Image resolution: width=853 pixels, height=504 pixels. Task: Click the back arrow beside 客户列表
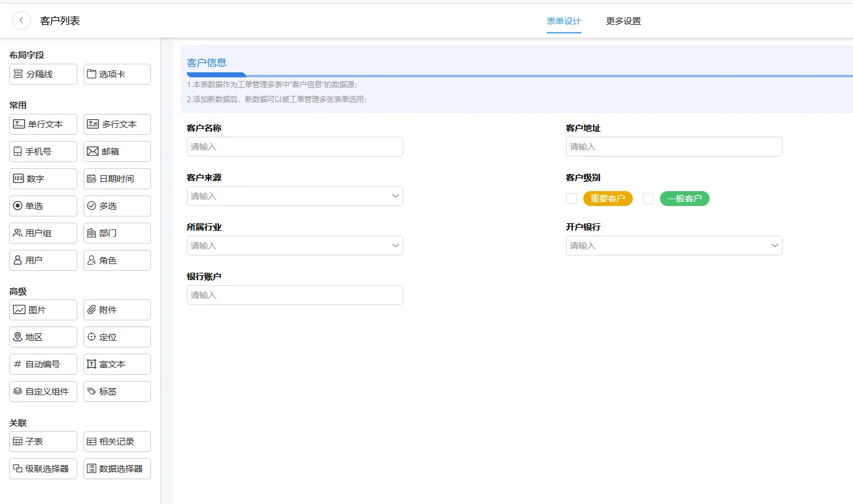[x=21, y=20]
